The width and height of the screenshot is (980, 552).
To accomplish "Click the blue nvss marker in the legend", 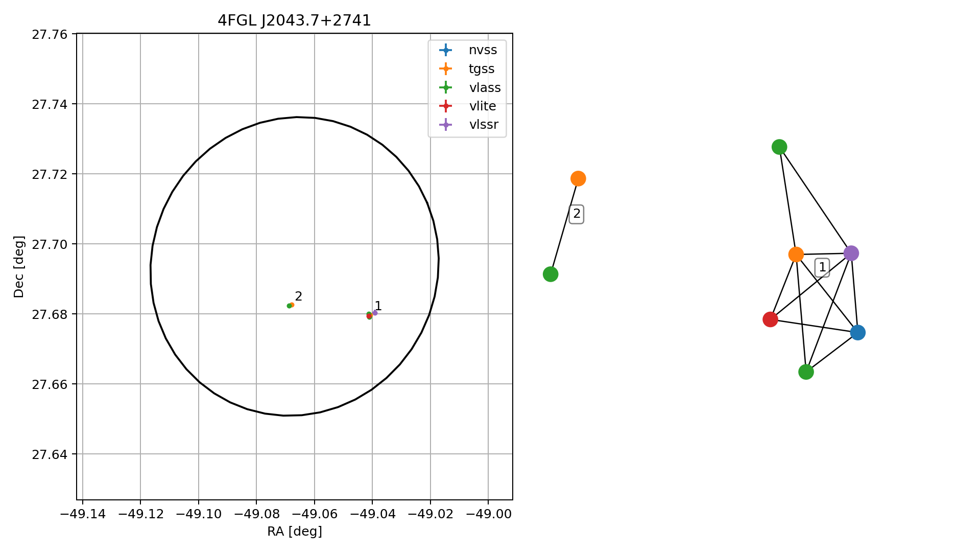I will pyautogui.click(x=446, y=50).
